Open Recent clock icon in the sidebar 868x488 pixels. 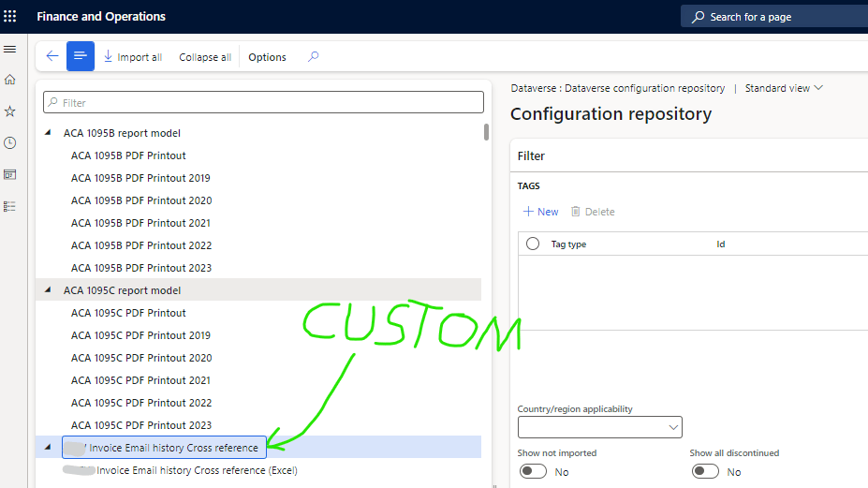(x=10, y=142)
